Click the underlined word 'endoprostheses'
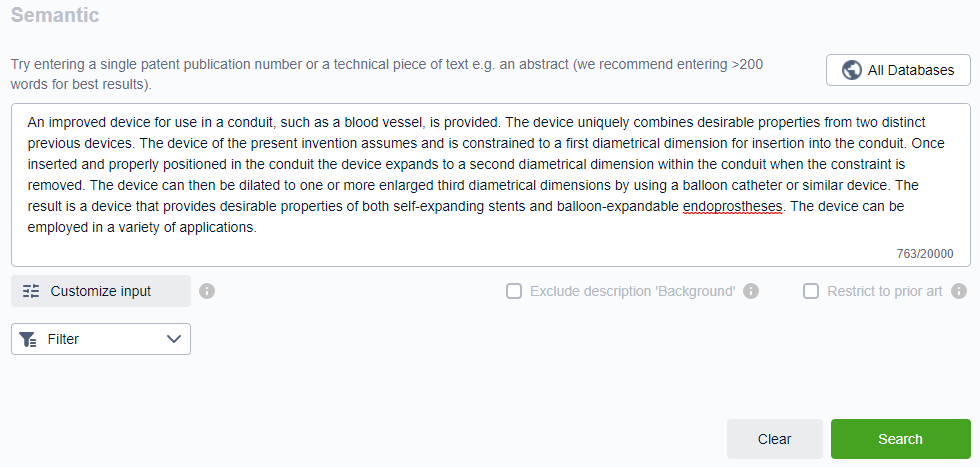 pyautogui.click(x=733, y=208)
